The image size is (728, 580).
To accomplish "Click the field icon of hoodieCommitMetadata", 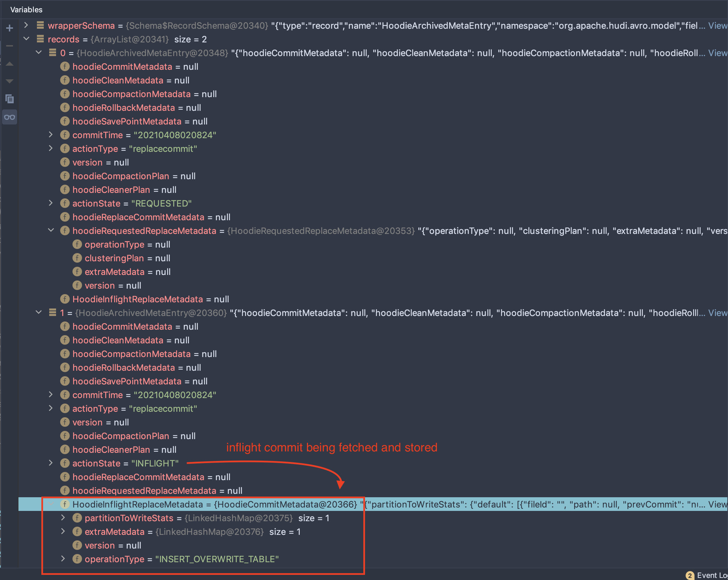I will pyautogui.click(x=65, y=66).
